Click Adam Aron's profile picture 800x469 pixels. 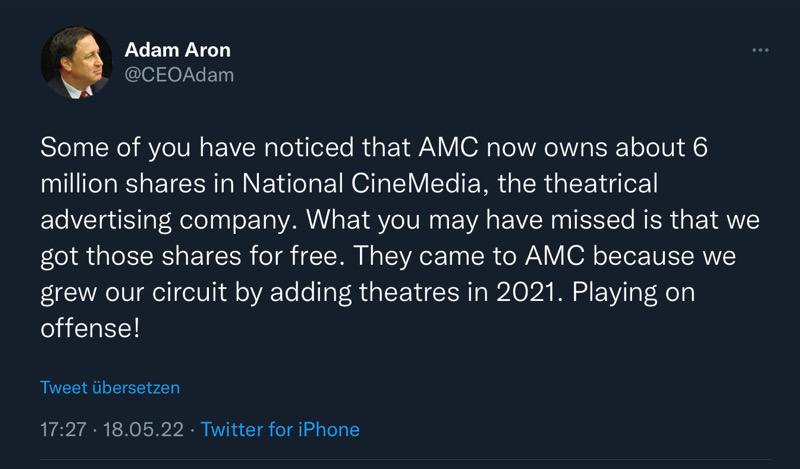76,63
